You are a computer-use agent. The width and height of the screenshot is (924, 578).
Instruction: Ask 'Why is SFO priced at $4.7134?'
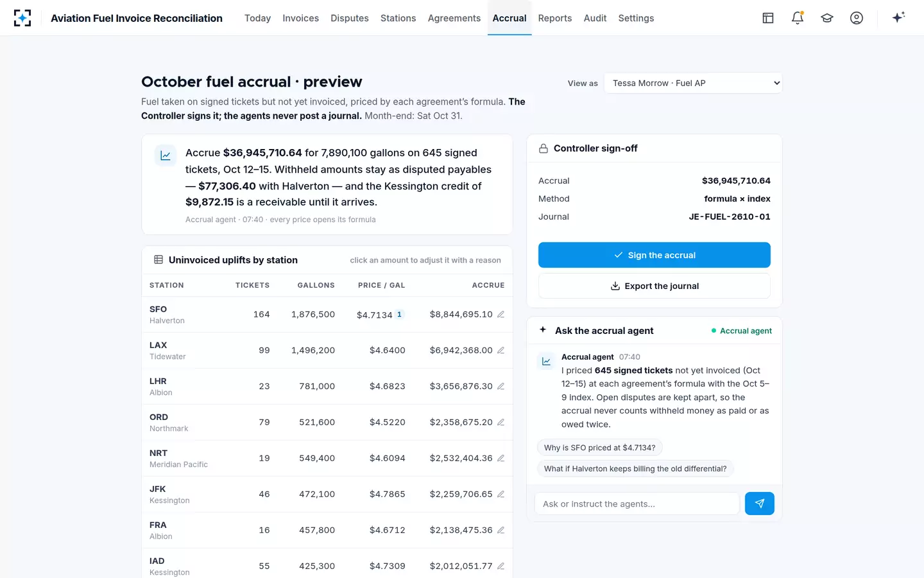(x=599, y=448)
